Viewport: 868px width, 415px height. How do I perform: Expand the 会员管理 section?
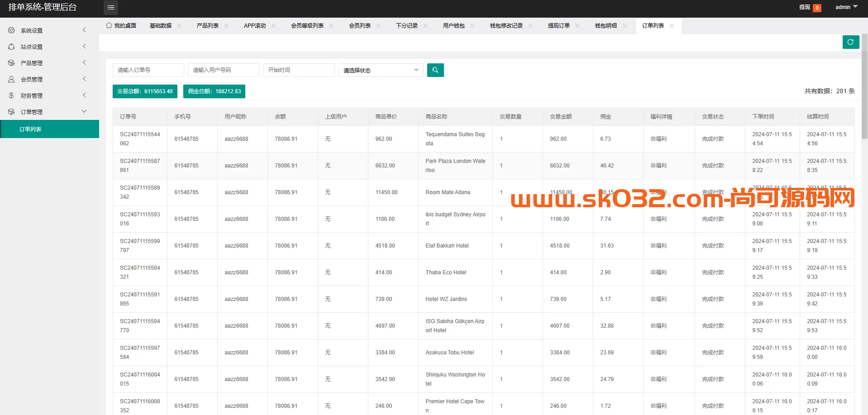pyautogui.click(x=84, y=79)
